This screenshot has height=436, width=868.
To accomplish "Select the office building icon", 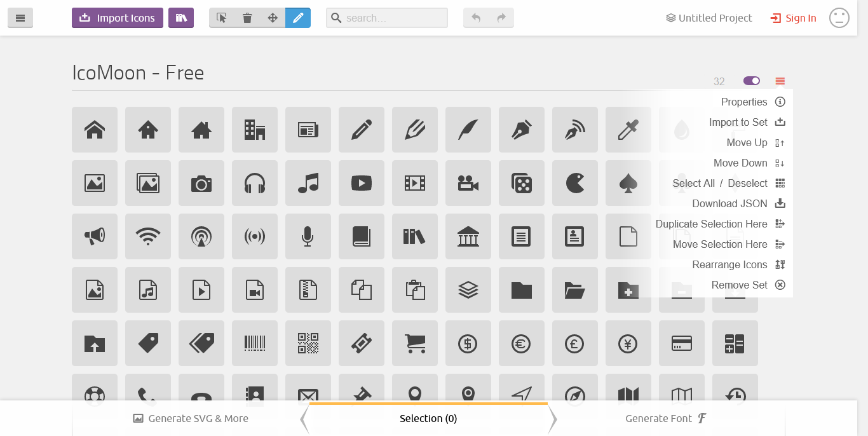I will click(x=255, y=130).
